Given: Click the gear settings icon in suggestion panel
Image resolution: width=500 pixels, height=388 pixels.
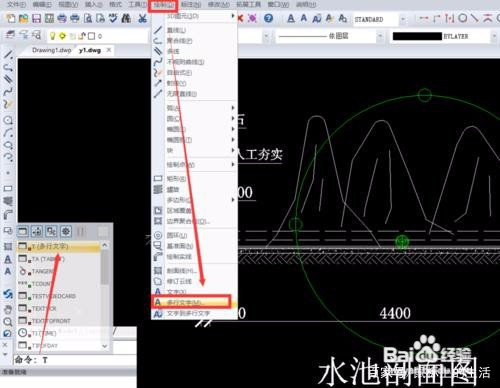Looking at the screenshot, I should coord(66,231).
